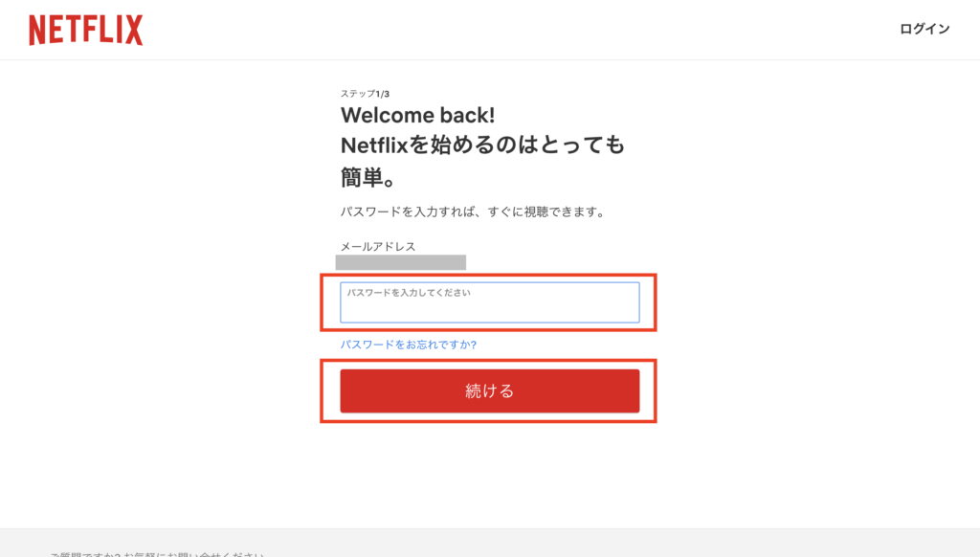The width and height of the screenshot is (980, 557).
Task: Click the パスワードを入力すれば subtitle text
Action: coord(475,212)
